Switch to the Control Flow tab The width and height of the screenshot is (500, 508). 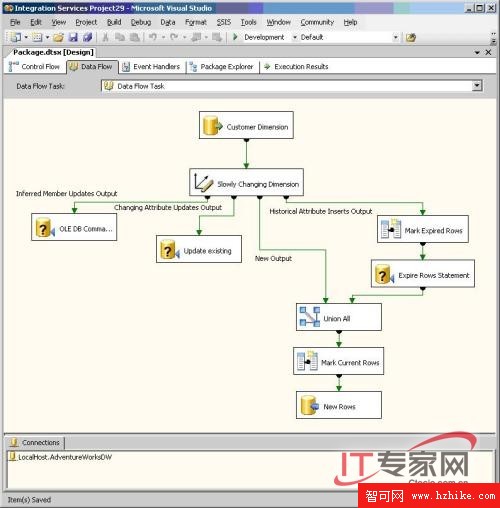pos(35,67)
